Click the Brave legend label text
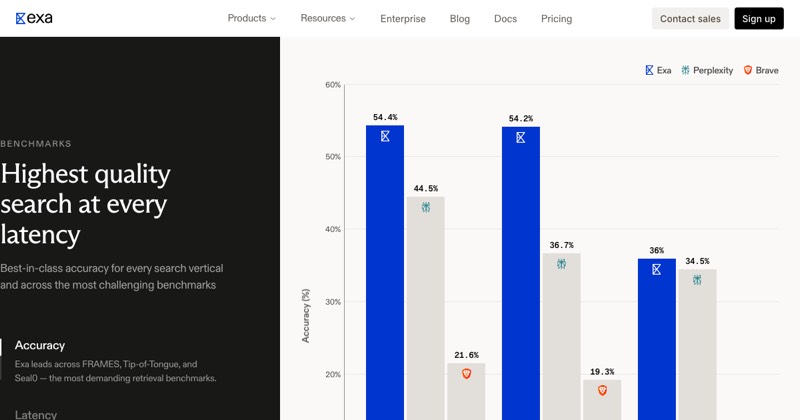This screenshot has width=800, height=420. point(767,70)
